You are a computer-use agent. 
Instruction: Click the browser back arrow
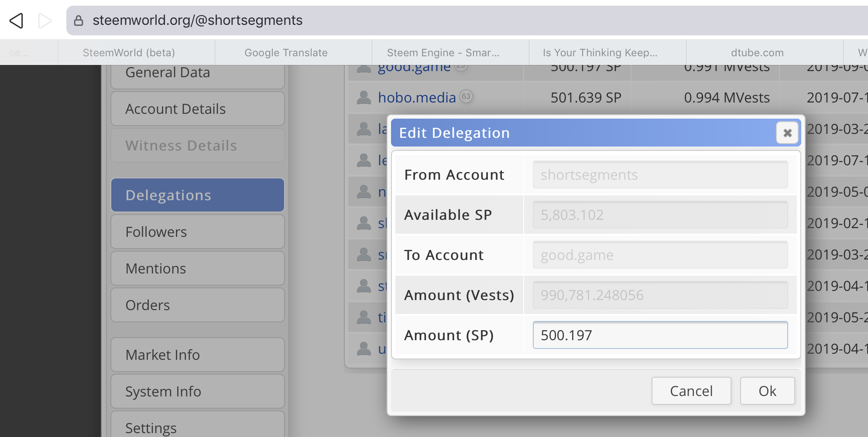point(17,20)
